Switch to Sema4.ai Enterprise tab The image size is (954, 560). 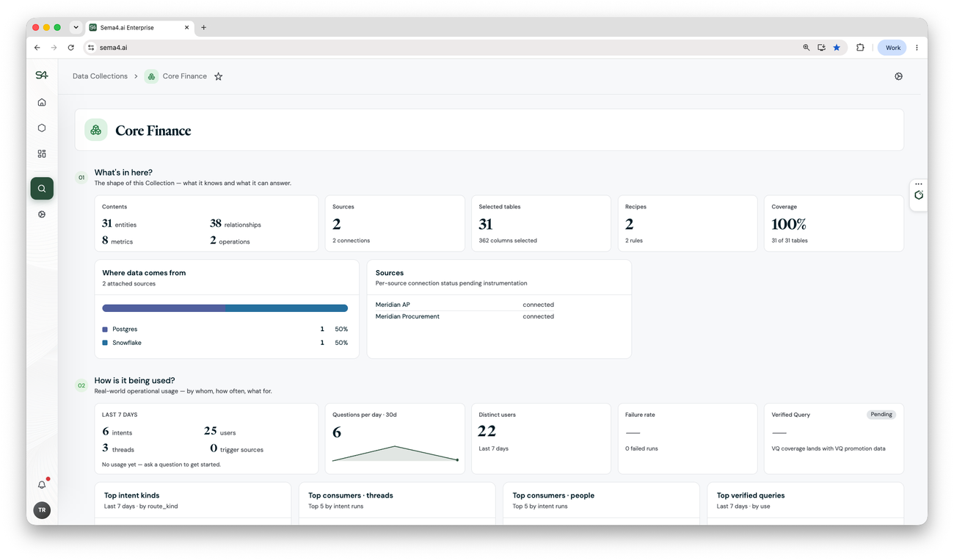[138, 27]
